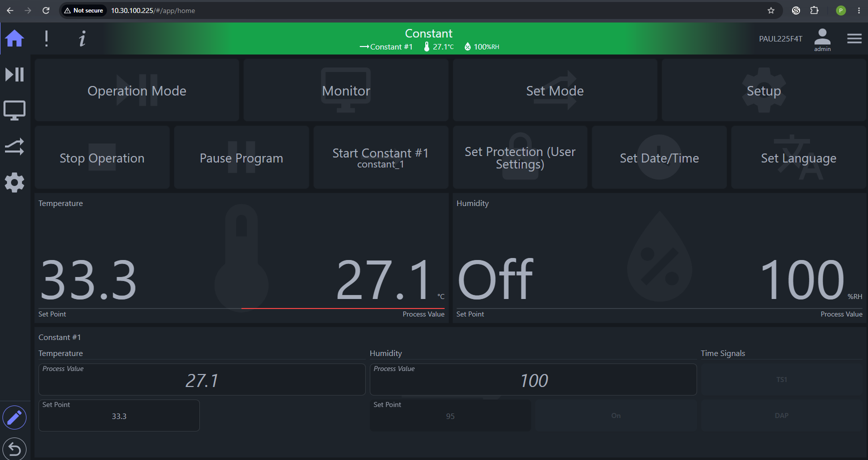Toggle the TS1 time signal

pos(782,379)
